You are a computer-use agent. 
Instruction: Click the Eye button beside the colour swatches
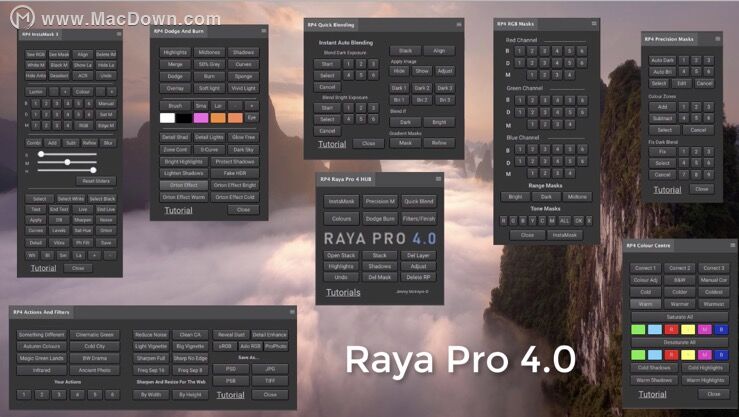click(252, 118)
